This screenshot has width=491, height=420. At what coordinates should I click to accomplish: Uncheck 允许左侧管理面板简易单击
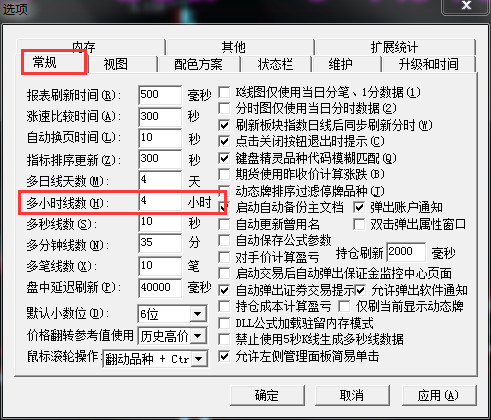tap(224, 357)
